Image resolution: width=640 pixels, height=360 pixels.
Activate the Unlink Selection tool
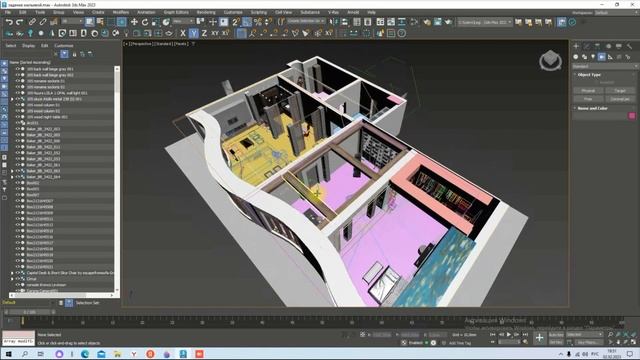click(42, 22)
